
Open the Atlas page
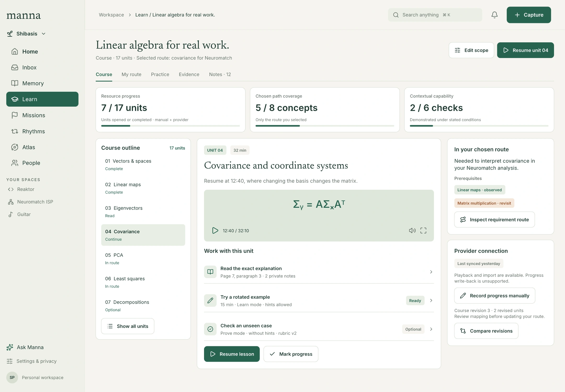(x=42, y=147)
